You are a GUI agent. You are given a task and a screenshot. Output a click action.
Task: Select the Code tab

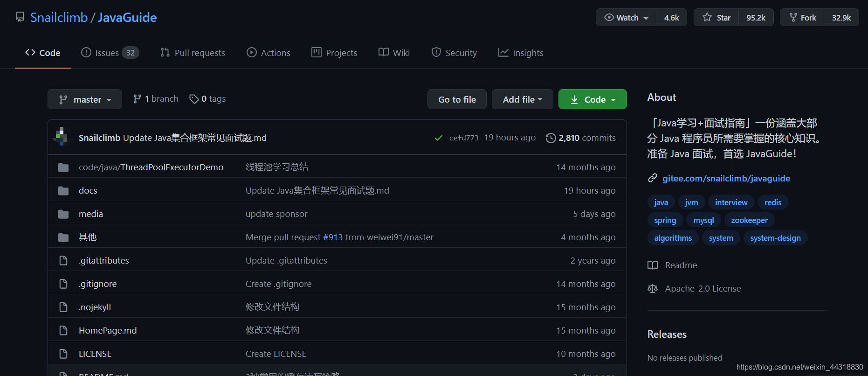tap(43, 53)
